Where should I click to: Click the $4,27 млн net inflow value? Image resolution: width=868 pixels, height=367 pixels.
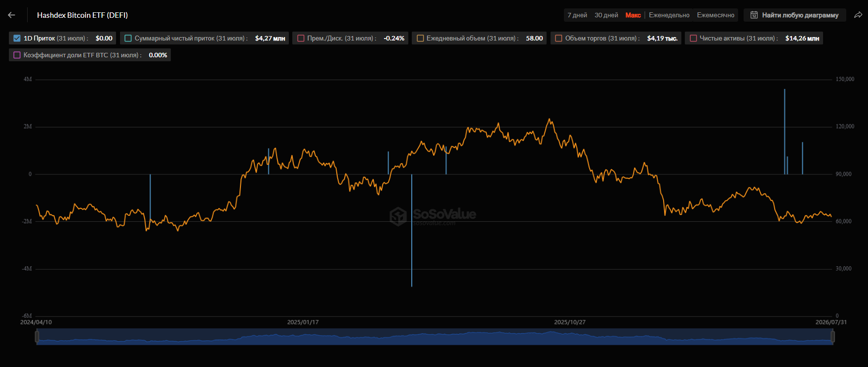(270, 38)
